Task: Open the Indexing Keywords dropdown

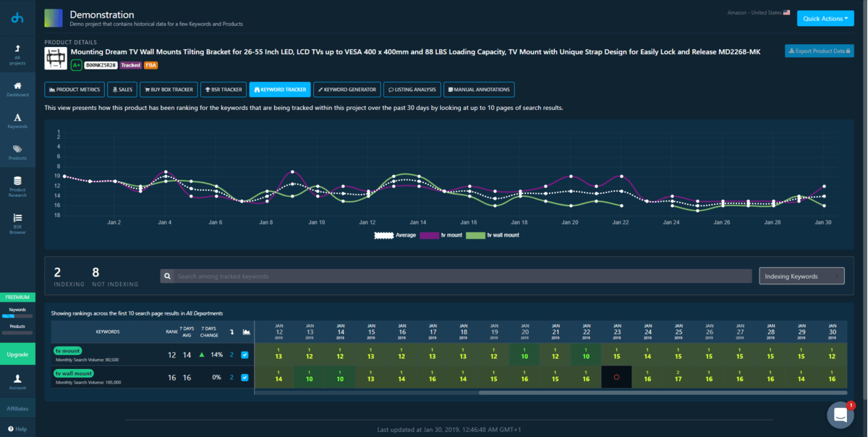Action: pyautogui.click(x=801, y=276)
